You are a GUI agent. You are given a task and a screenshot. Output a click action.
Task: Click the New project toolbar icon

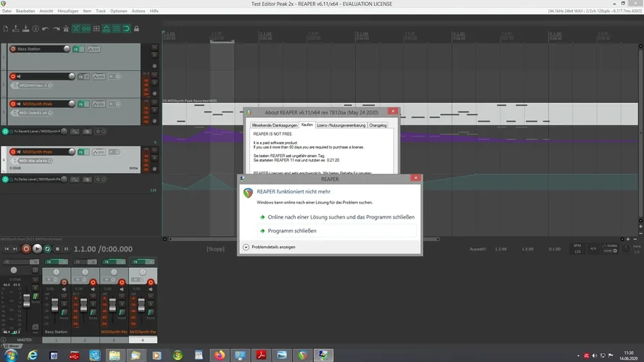(x=6, y=29)
